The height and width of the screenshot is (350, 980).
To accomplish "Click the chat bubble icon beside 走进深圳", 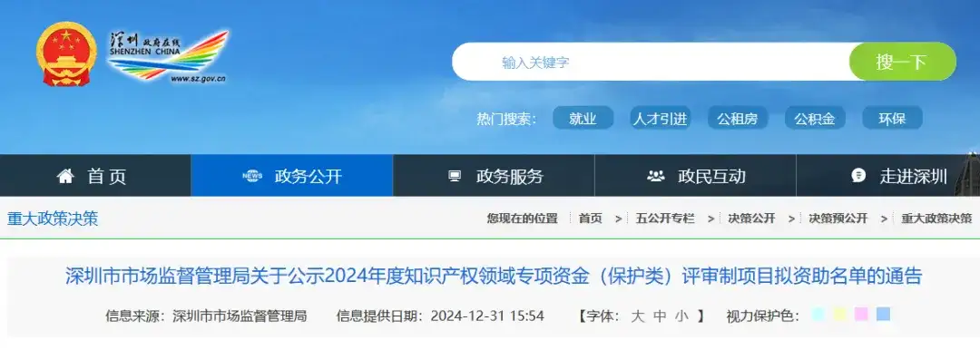I will [858, 176].
